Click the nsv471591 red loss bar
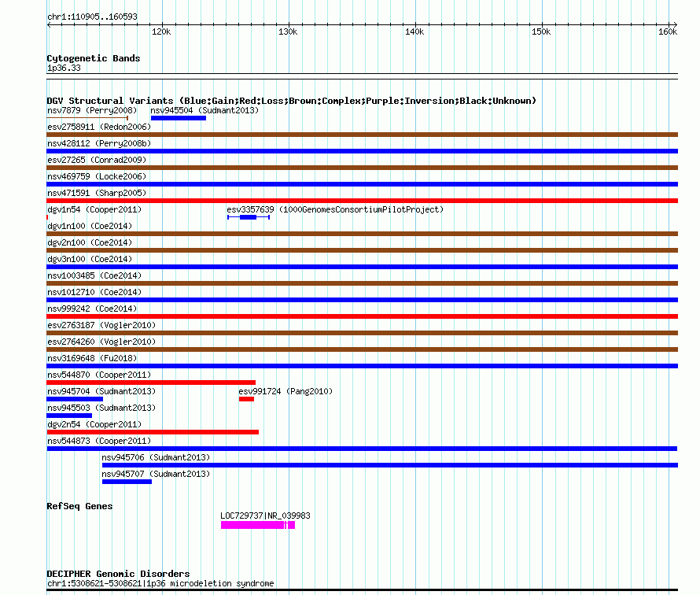This screenshot has width=700, height=595. [x=362, y=201]
